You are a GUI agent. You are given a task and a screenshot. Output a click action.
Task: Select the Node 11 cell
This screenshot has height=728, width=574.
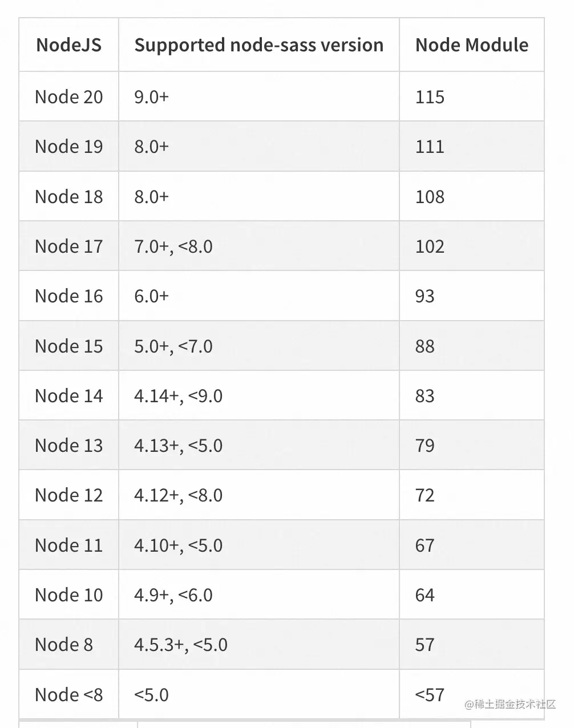pos(69,545)
